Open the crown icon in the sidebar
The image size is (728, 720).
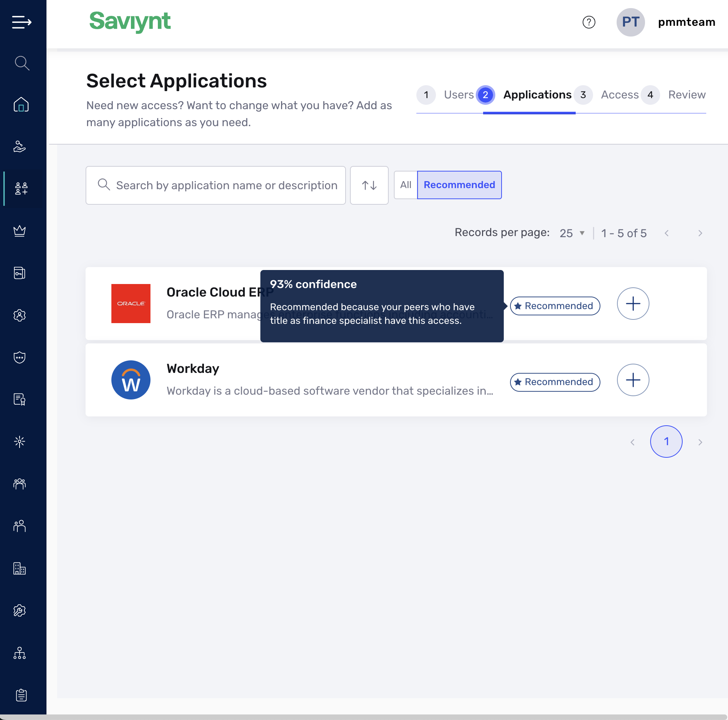[x=20, y=231]
